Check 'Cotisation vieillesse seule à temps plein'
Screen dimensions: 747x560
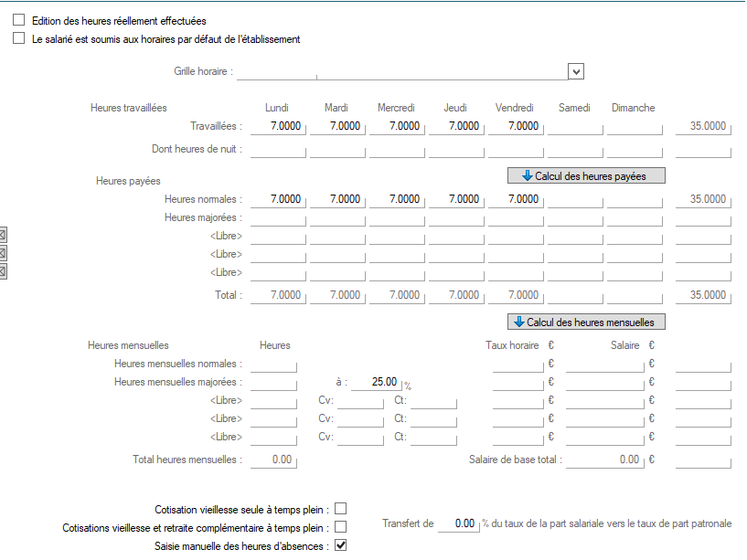tap(341, 509)
